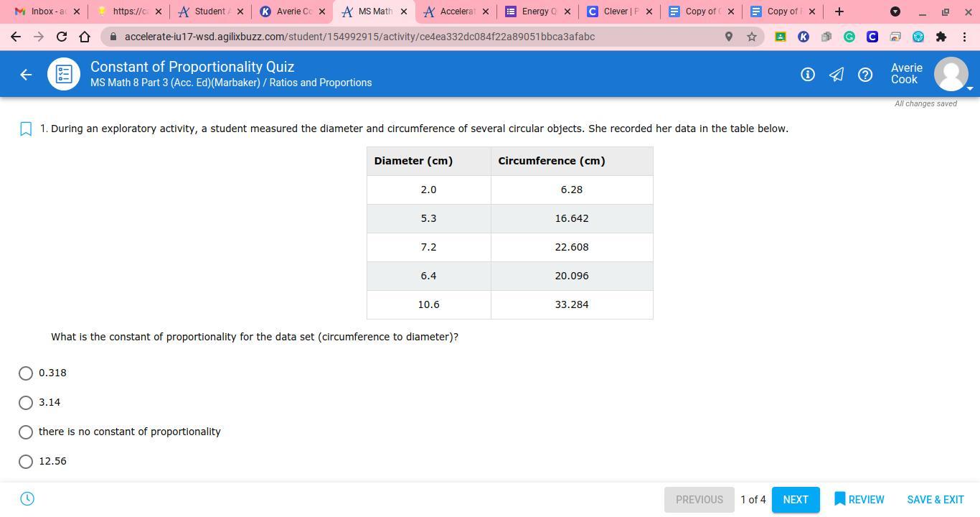Click the browser back arrow
980x517 pixels.
(x=16, y=37)
